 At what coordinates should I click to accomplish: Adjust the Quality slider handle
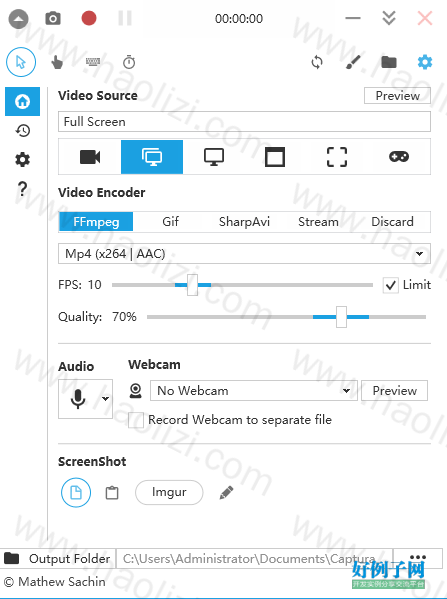coord(341,317)
